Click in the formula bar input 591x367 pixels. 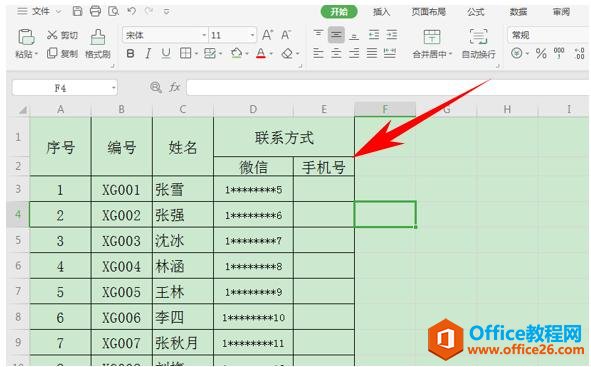[388, 87]
